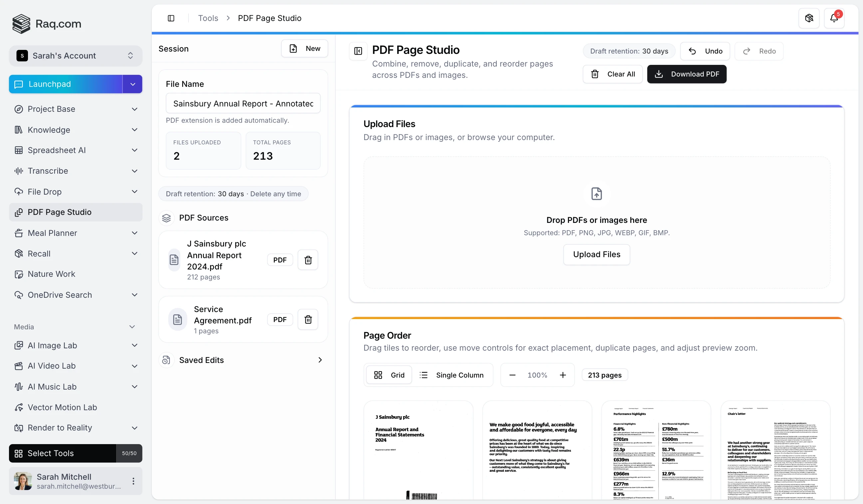
Task: Open the AI Image Lab tool
Action: [x=52, y=346]
